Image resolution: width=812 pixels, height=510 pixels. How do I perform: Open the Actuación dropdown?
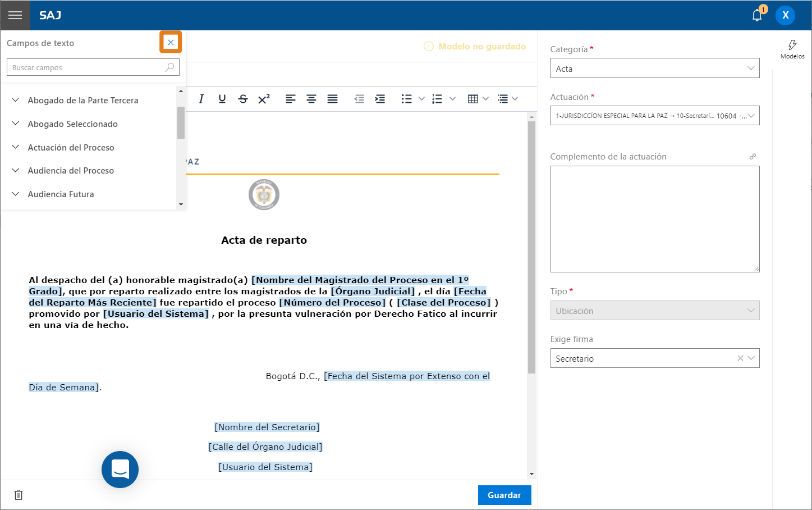click(x=655, y=116)
